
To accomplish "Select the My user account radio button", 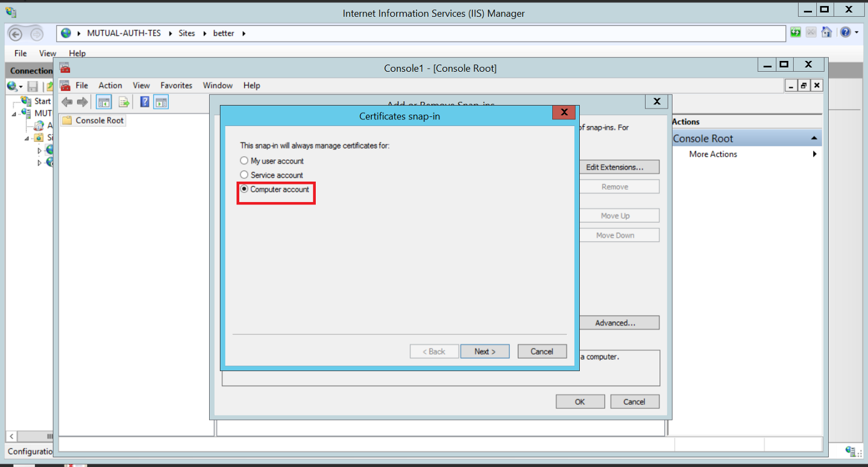I will (244, 161).
